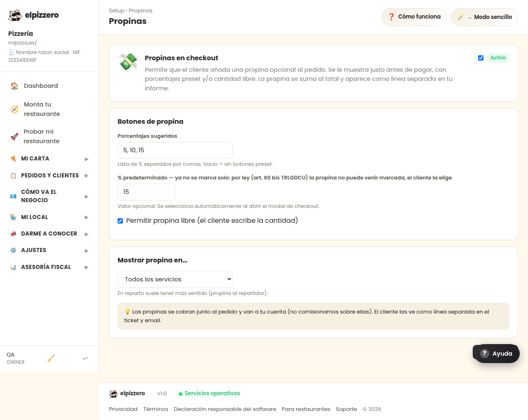The height and width of the screenshot is (420, 528).
Task: Click the return arrow logout icon
Action: point(85,358)
